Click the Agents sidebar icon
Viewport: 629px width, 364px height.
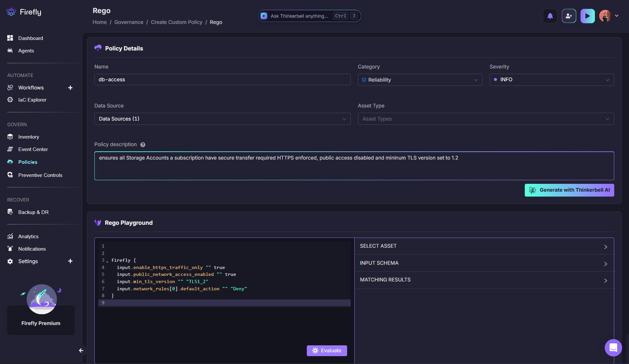[10, 50]
